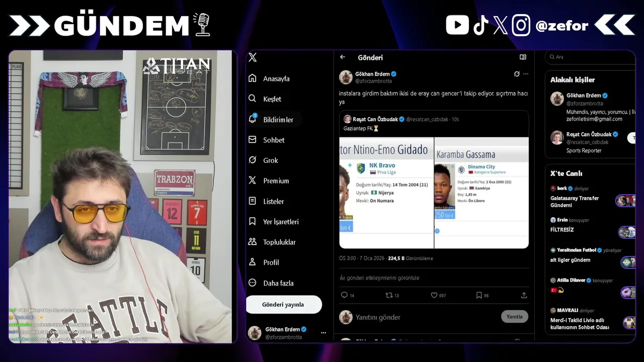644x362 pixels.
Task: Open account switcher three-dots at bottom
Action: coord(323,333)
